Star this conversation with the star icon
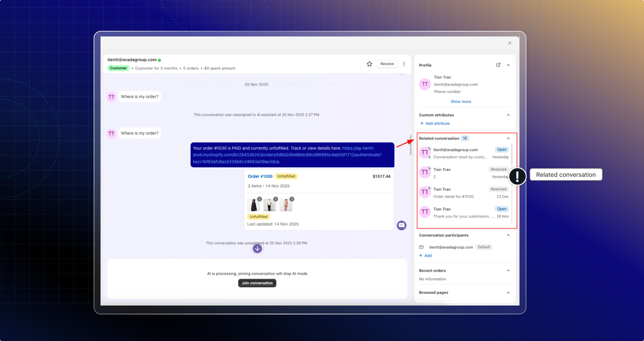This screenshot has width=644, height=341. [x=369, y=64]
